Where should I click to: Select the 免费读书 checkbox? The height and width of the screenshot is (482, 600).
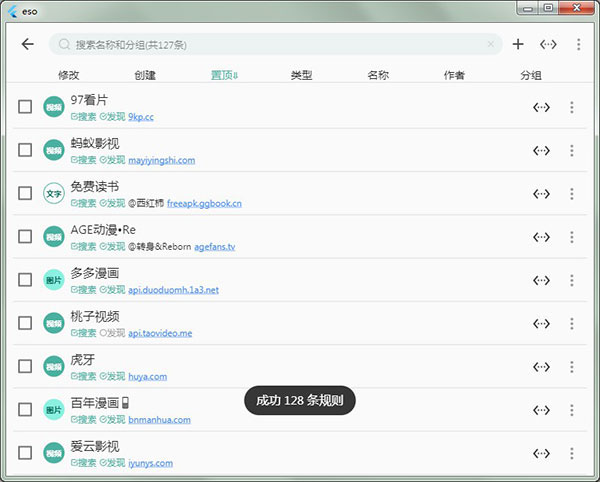[x=25, y=193]
